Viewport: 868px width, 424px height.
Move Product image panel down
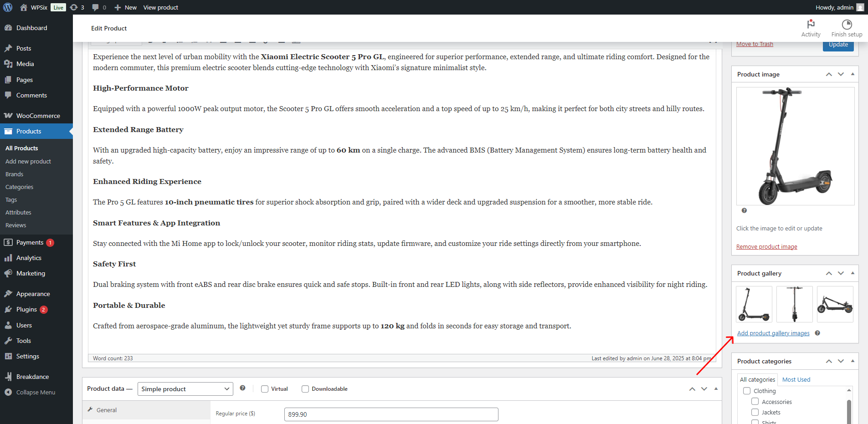pyautogui.click(x=841, y=74)
